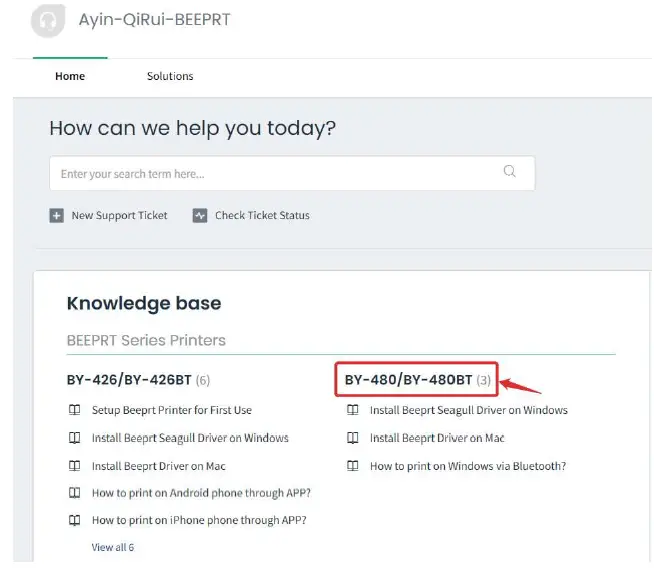This screenshot has height=571, width=654.
Task: Open the BY-480/BY-480BT category
Action: 408,380
